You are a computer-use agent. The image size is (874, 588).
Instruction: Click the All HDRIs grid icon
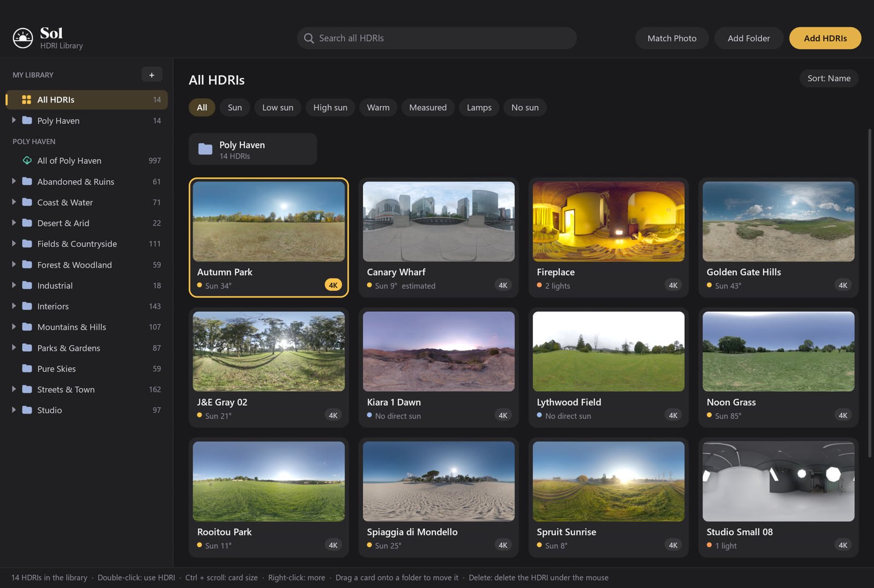[26, 99]
